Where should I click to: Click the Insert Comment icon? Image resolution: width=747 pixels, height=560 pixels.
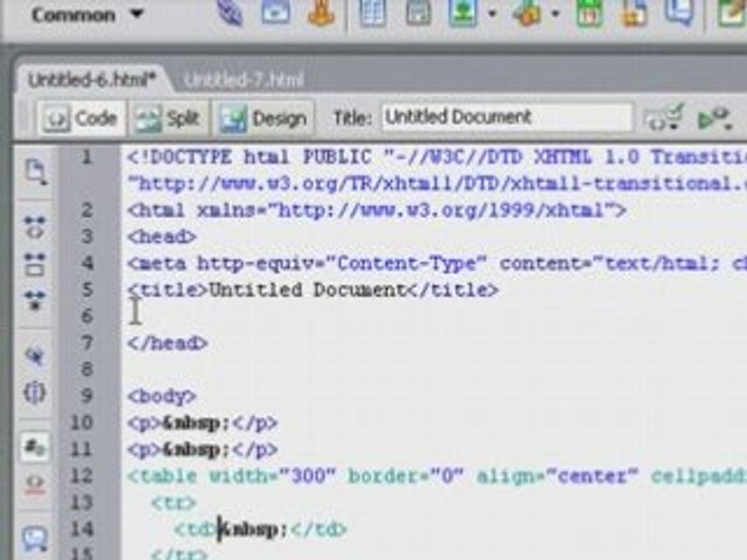679,12
